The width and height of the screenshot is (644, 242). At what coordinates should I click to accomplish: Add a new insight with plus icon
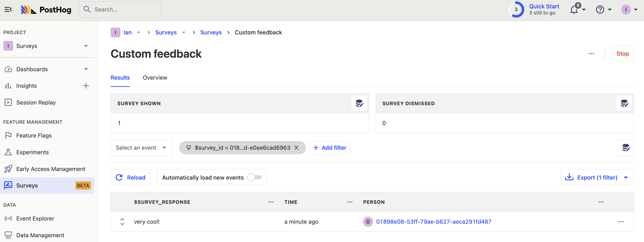pos(86,86)
